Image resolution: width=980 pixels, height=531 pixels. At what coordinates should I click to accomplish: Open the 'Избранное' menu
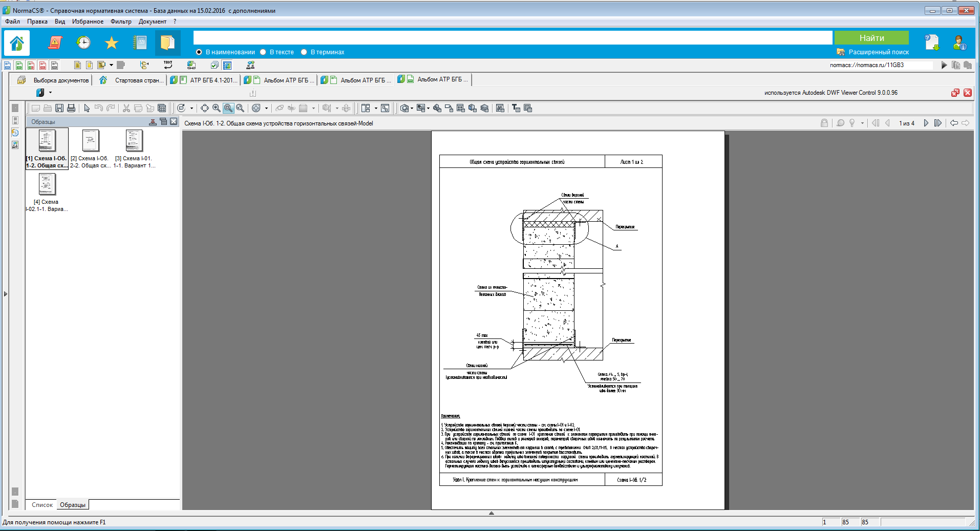click(88, 22)
